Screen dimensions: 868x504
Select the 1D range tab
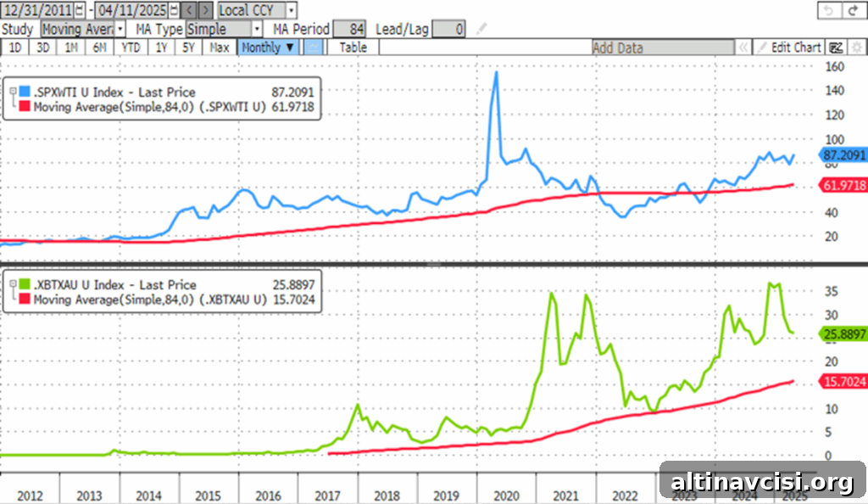pyautogui.click(x=15, y=48)
